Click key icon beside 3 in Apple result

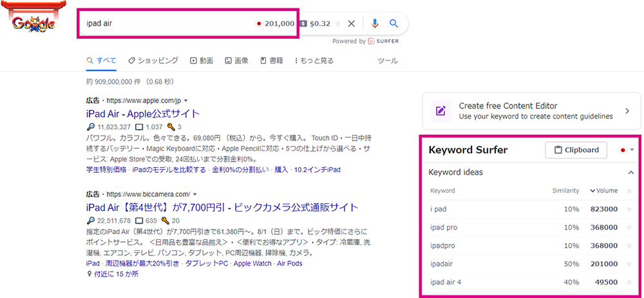(x=172, y=127)
